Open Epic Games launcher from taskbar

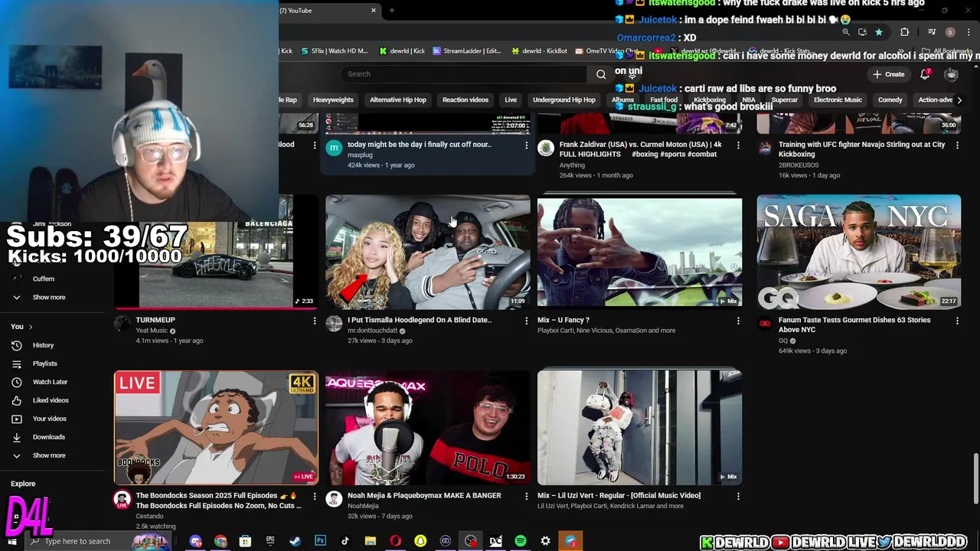[x=270, y=541]
